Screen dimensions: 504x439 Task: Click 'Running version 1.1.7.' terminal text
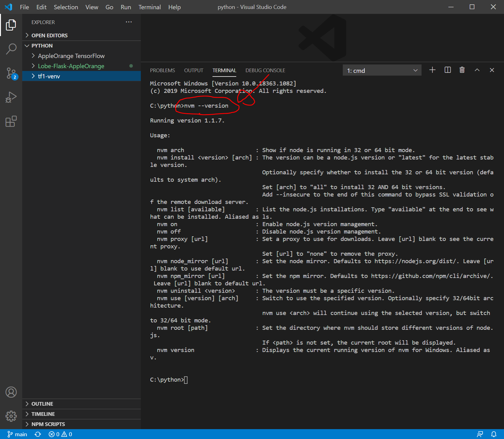[x=187, y=121]
